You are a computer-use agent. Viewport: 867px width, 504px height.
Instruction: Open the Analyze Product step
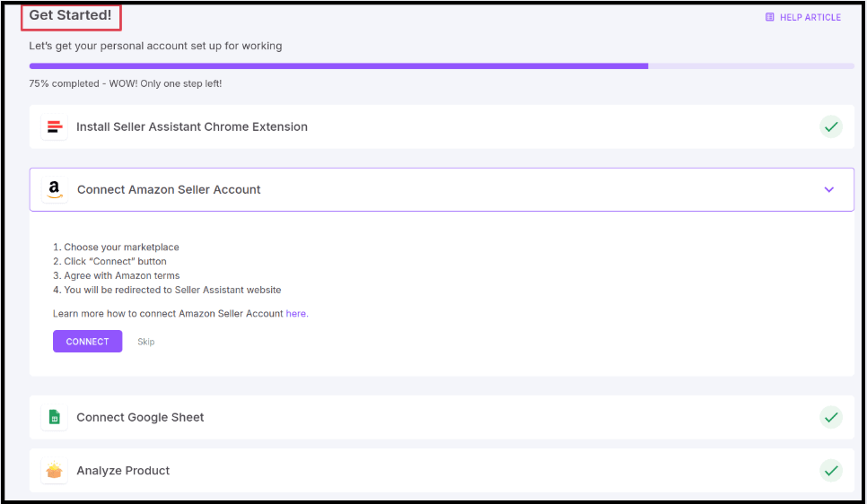[123, 471]
